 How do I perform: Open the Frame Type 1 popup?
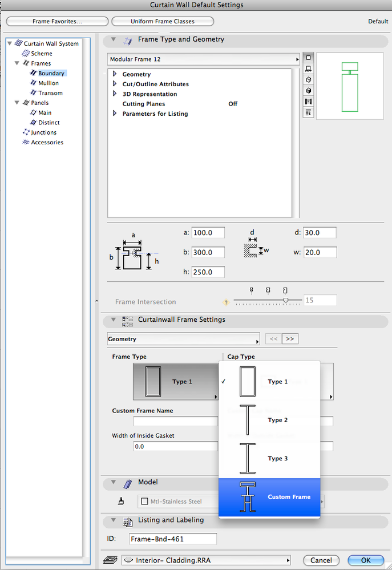pyautogui.click(x=176, y=382)
